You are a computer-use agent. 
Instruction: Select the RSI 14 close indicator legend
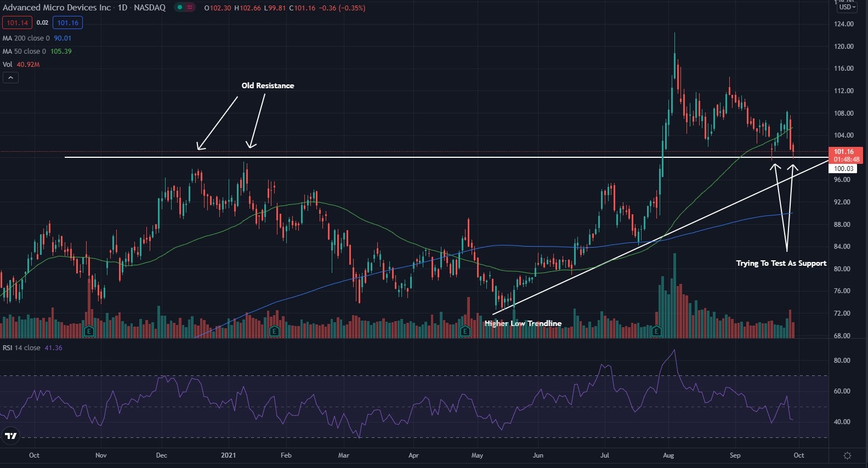(x=32, y=348)
